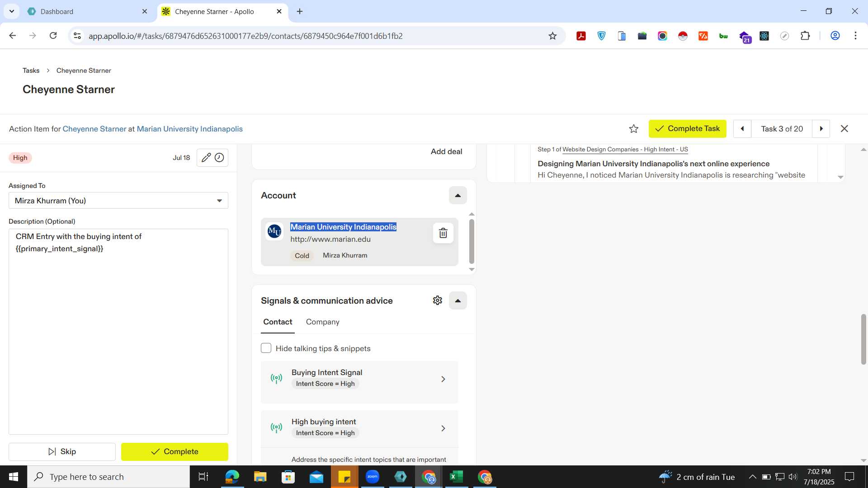Open Task View on the taskbar
The image size is (868, 488).
203,477
